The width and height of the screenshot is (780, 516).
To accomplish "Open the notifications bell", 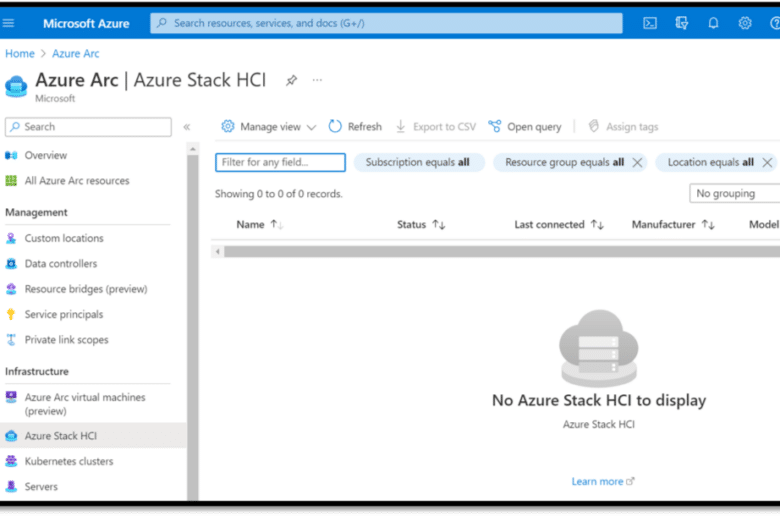I will pos(713,23).
